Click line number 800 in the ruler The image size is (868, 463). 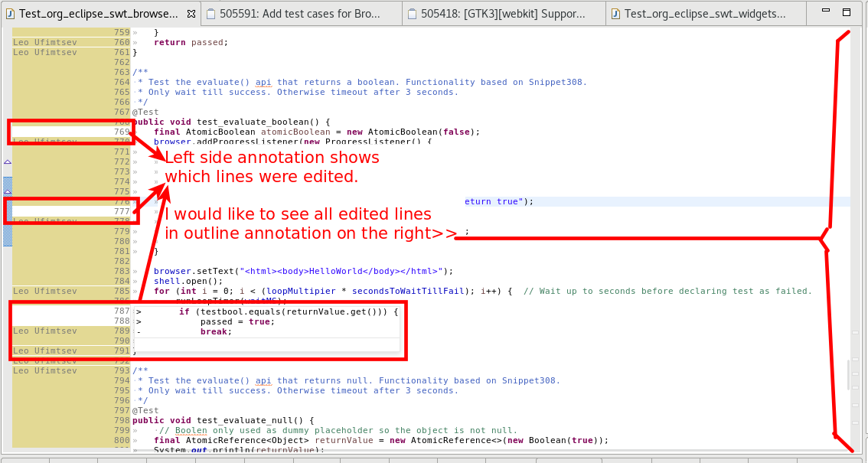click(x=122, y=440)
